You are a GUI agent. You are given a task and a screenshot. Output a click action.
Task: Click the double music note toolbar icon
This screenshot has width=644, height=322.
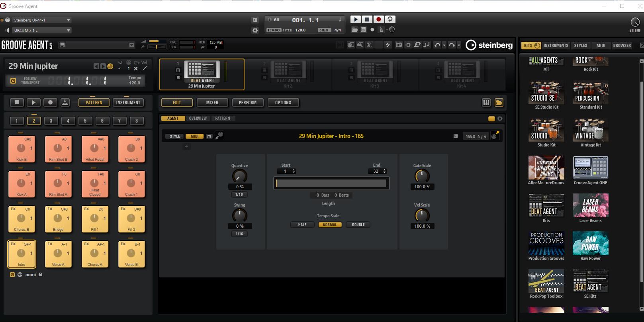click(427, 45)
